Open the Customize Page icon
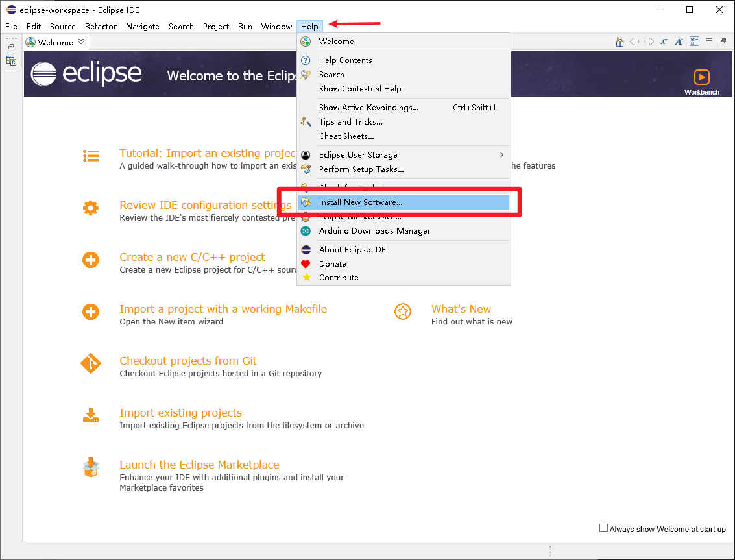Image resolution: width=735 pixels, height=560 pixels. click(x=694, y=41)
